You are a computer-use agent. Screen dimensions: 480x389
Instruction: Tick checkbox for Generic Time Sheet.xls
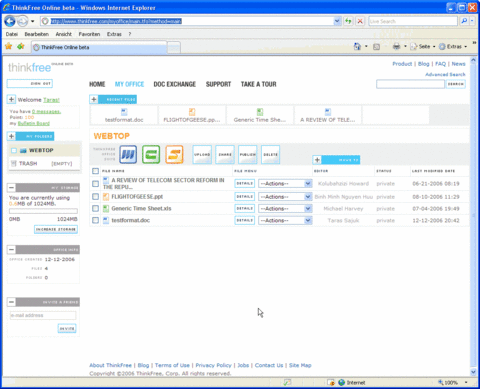95,209
